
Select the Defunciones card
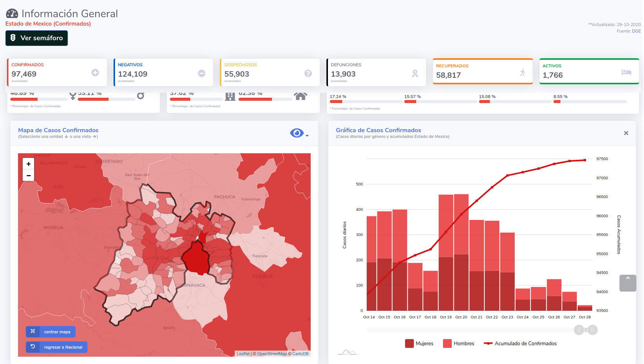[376, 72]
